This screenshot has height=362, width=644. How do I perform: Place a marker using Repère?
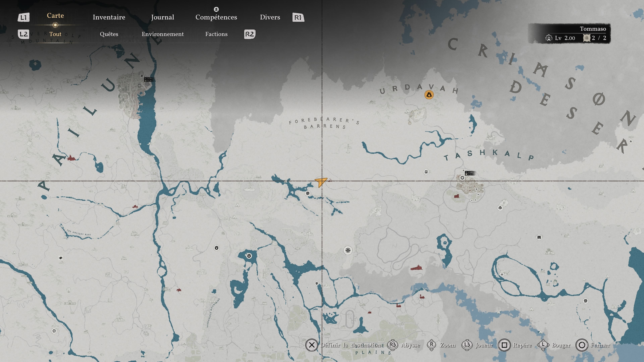[515, 345]
